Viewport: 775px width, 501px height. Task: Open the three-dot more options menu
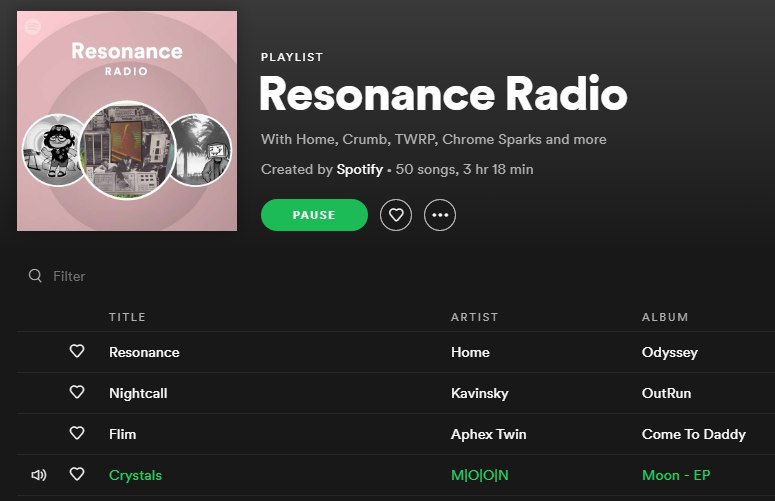440,215
